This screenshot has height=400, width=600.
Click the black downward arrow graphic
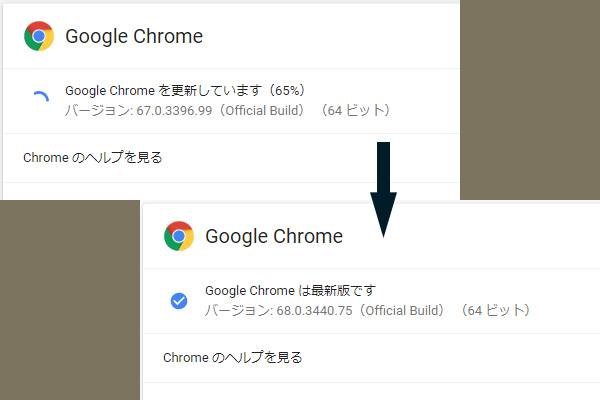tap(383, 190)
